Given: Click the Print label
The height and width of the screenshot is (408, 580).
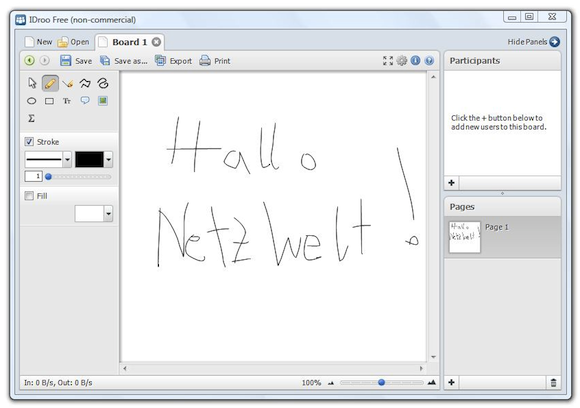Looking at the screenshot, I should tap(222, 61).
